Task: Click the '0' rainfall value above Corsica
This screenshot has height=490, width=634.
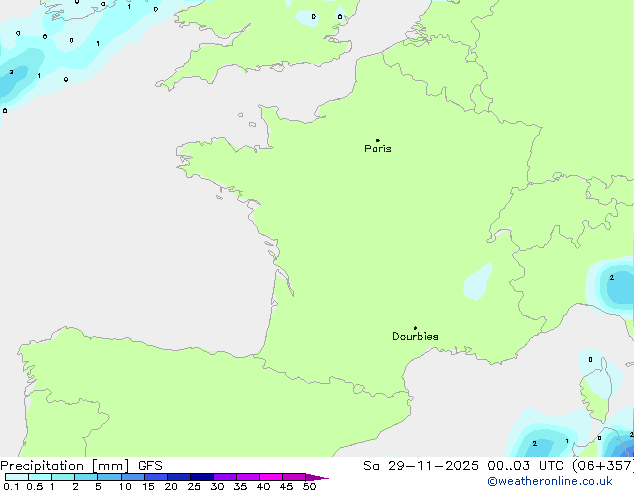Action: (x=591, y=359)
